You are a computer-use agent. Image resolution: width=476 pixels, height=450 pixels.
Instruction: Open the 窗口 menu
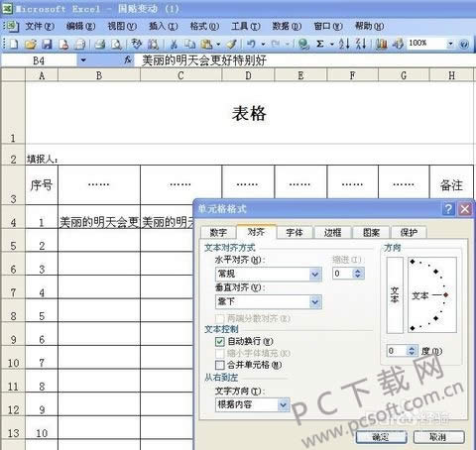click(328, 26)
